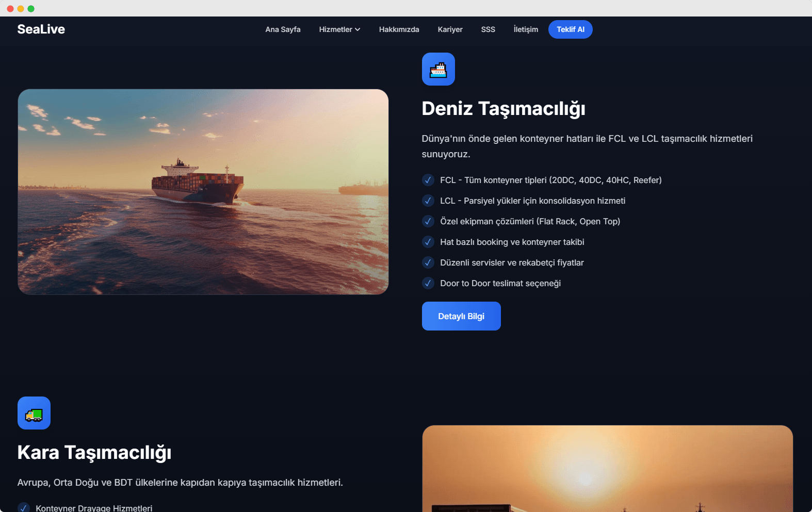
Task: Click the Kara Taşımacılığı heading
Action: (x=94, y=453)
